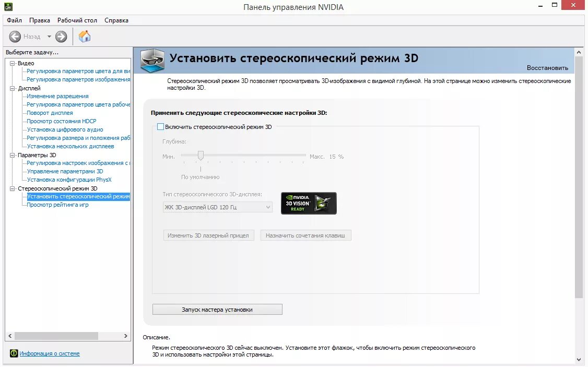
Task: Collapse the Стереоскопический режим 3D tree node
Action: [x=12, y=188]
